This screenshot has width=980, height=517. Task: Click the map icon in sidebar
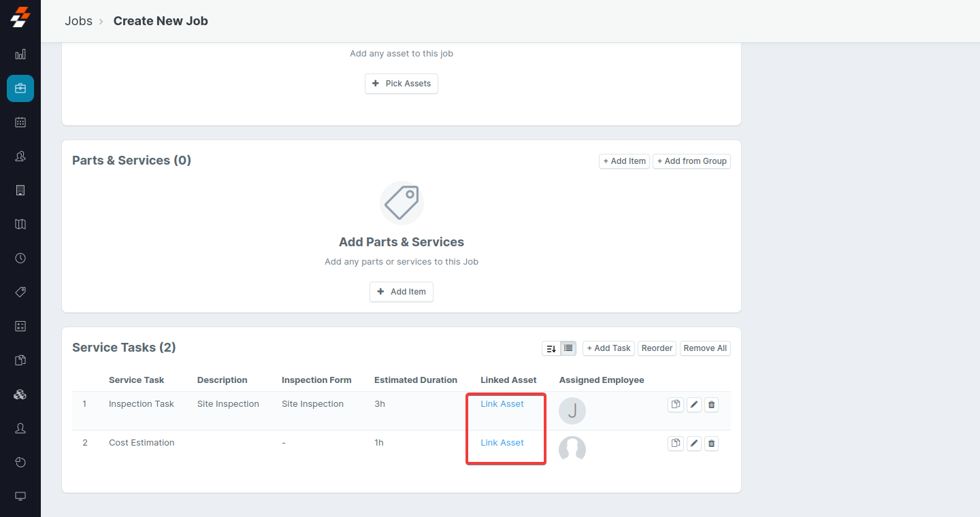tap(20, 224)
